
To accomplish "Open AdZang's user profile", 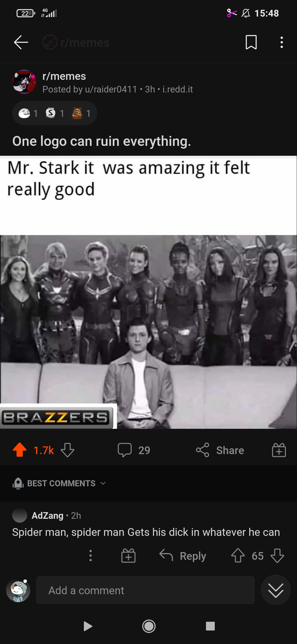I will [48, 515].
